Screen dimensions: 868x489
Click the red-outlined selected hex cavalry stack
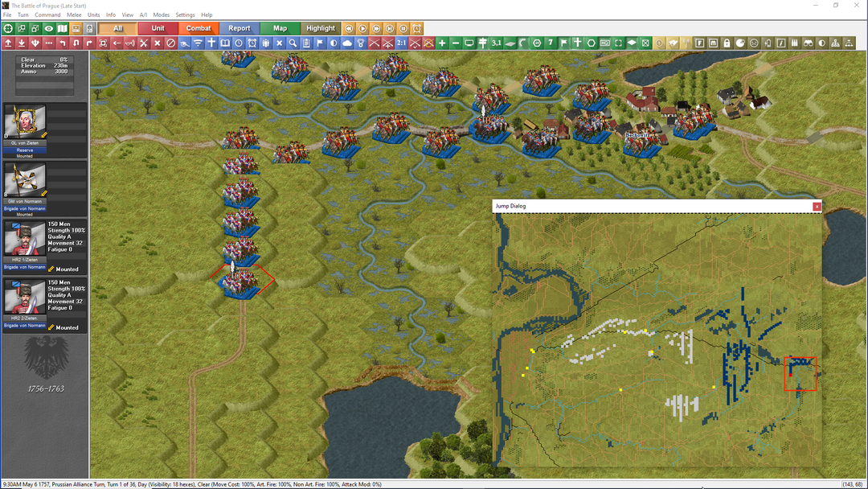tap(240, 281)
